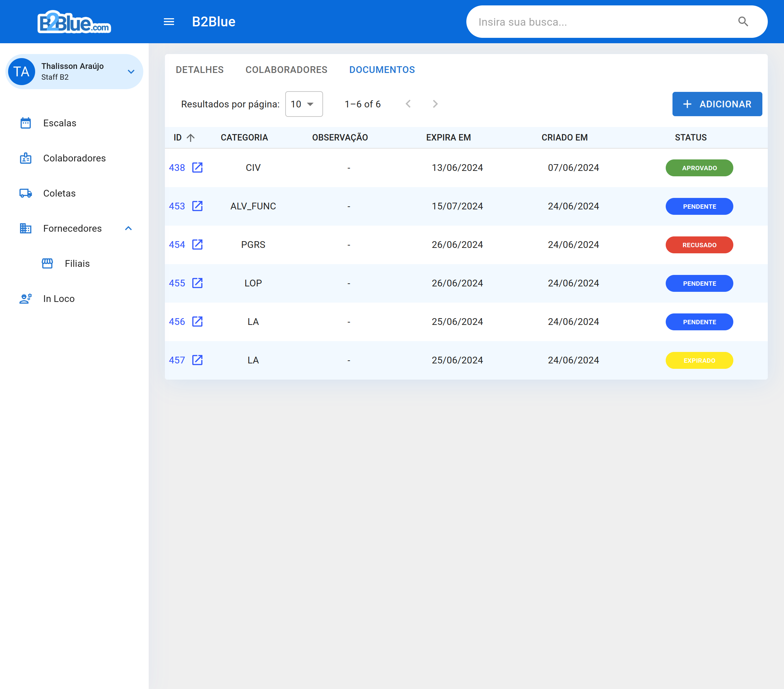The image size is (784, 689).
Task: Click the red RECUSADO status badge
Action: point(699,245)
